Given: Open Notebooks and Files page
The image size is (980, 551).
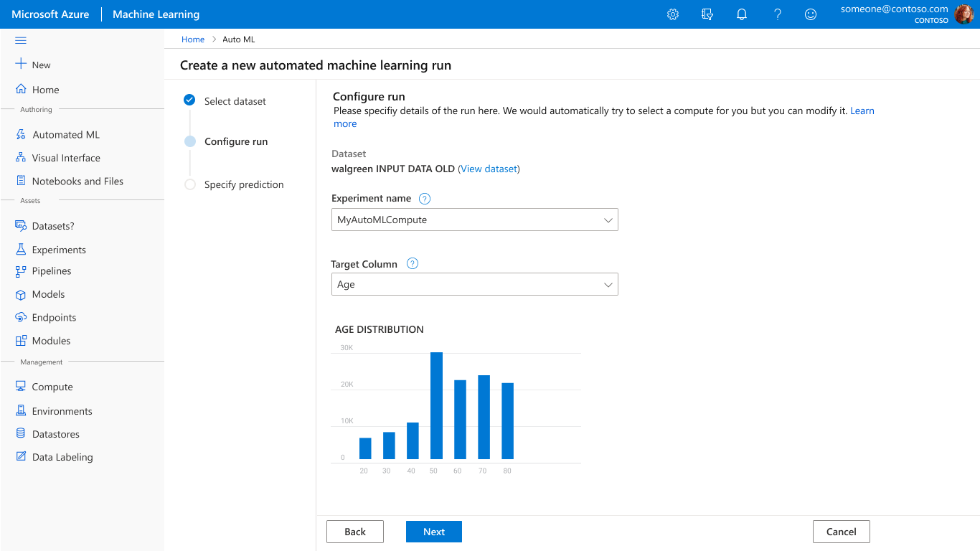Looking at the screenshot, I should (x=77, y=181).
